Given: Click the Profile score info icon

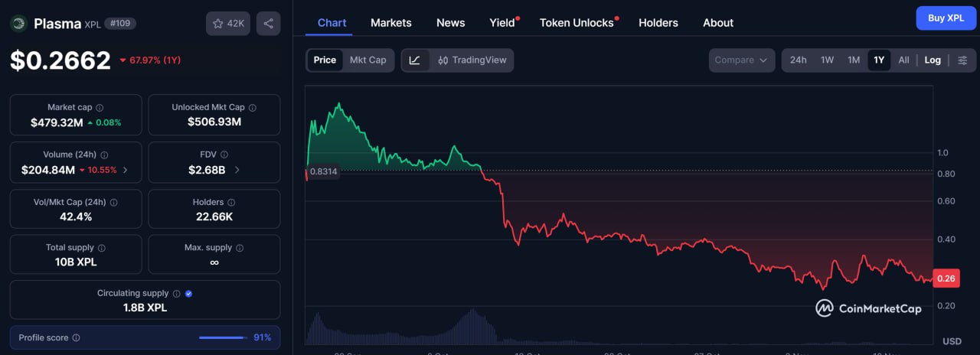Looking at the screenshot, I should 76,337.
